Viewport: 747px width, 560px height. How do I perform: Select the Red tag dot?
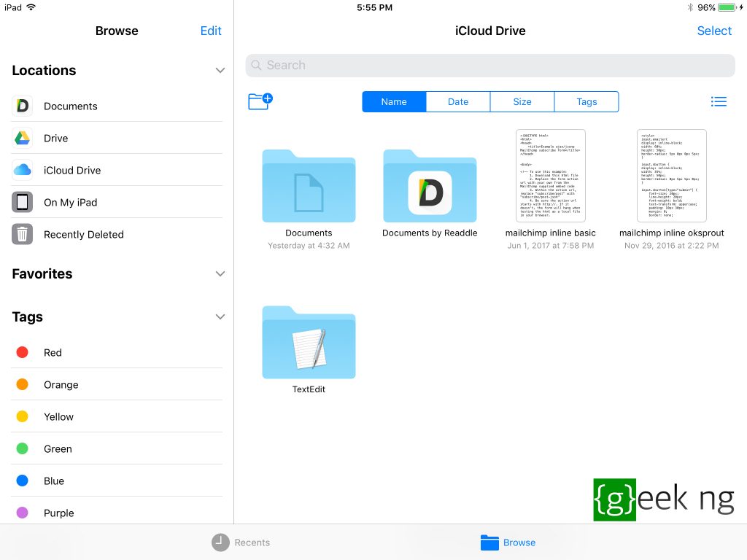pyautogui.click(x=22, y=352)
